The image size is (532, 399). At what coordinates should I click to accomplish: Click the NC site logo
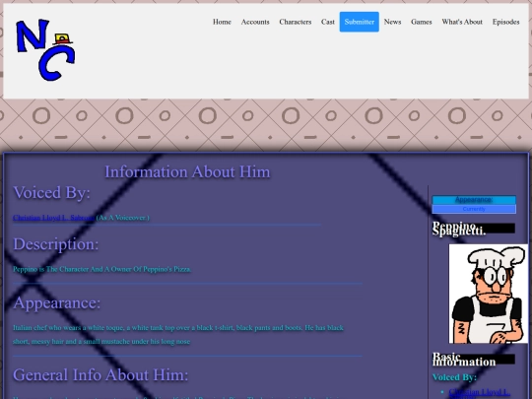[45, 50]
